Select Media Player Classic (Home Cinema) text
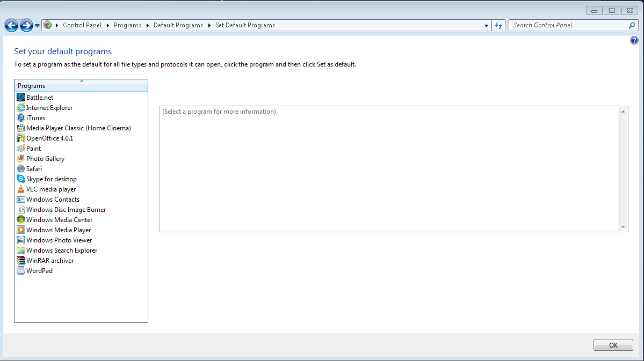Viewport: 644px width, 361px height. [x=78, y=128]
